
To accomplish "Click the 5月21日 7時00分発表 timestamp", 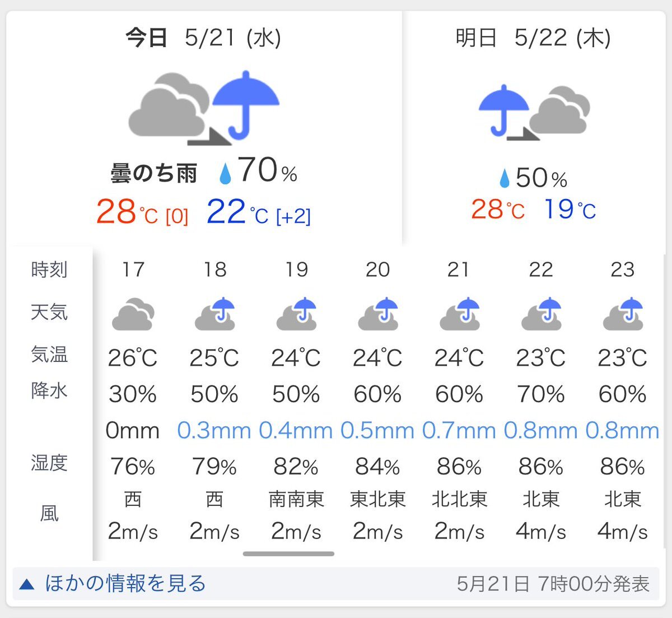I will tap(553, 584).
